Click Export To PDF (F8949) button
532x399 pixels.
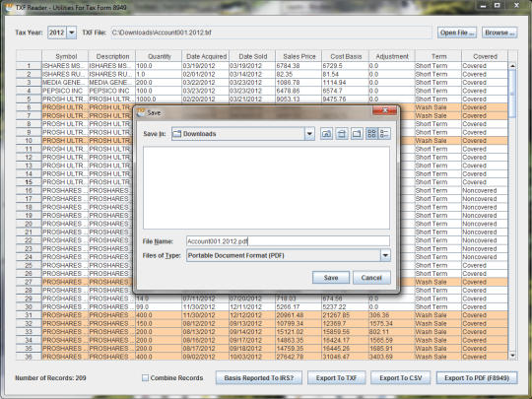477,377
